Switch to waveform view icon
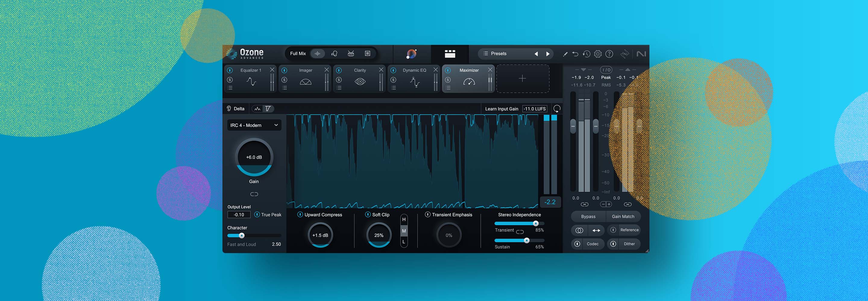 257,109
